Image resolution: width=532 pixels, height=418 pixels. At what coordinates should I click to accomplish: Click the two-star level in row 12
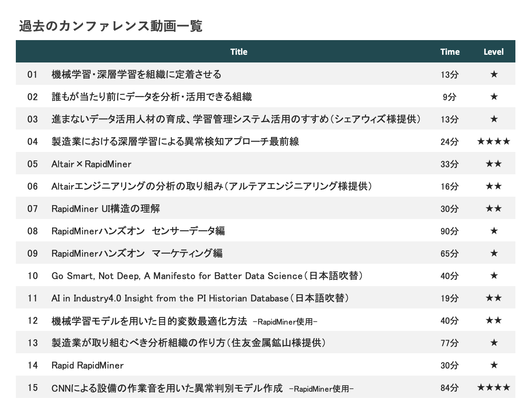[x=494, y=320]
